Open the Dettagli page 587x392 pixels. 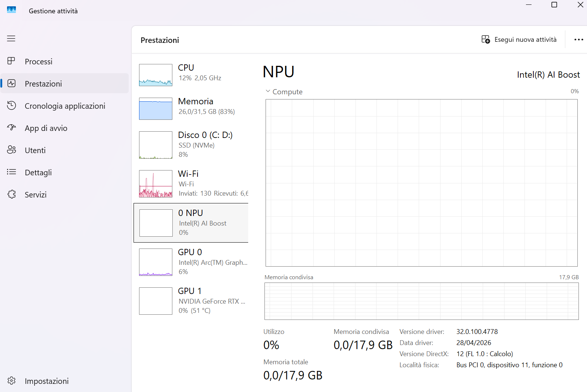coord(65,172)
